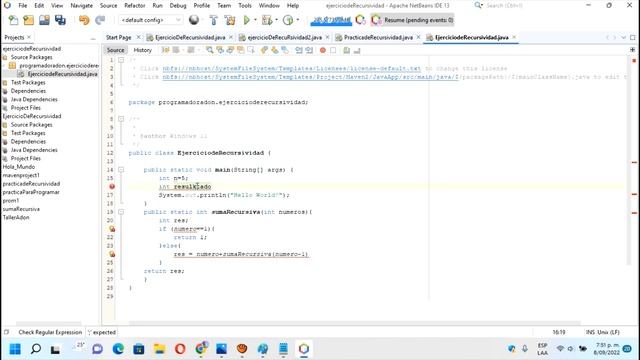Click the Stop Macro Recording icon
The image size is (640, 360).
point(333,50)
